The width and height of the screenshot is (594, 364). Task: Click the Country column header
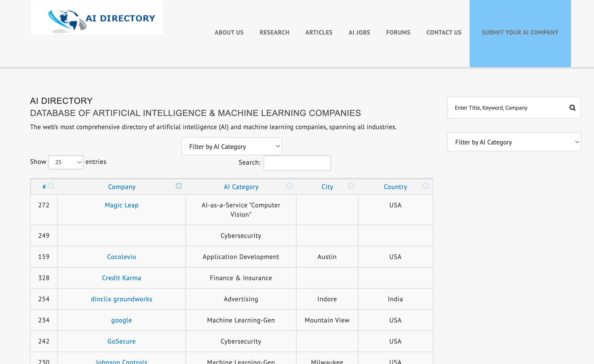click(395, 187)
